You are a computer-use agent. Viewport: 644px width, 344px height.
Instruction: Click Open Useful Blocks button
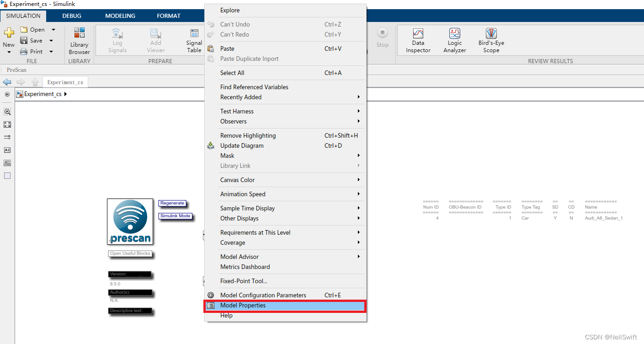130,253
